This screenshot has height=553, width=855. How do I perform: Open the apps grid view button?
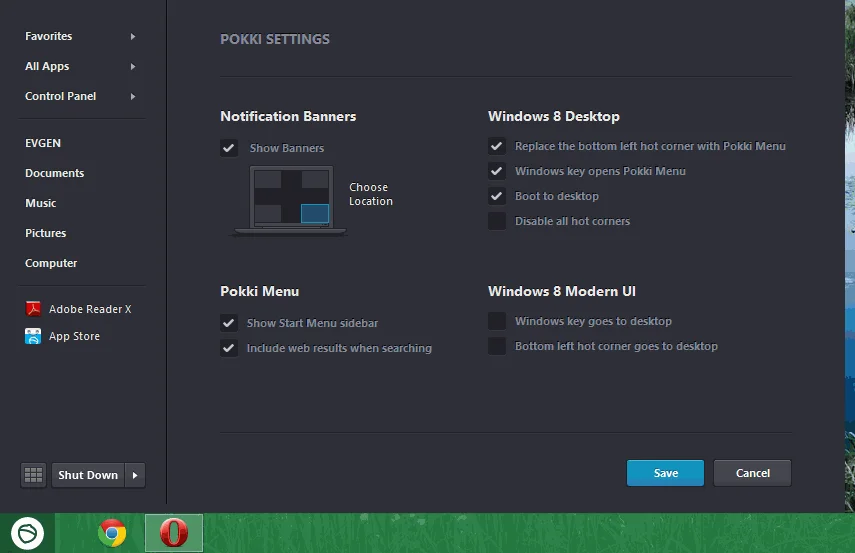[33, 475]
